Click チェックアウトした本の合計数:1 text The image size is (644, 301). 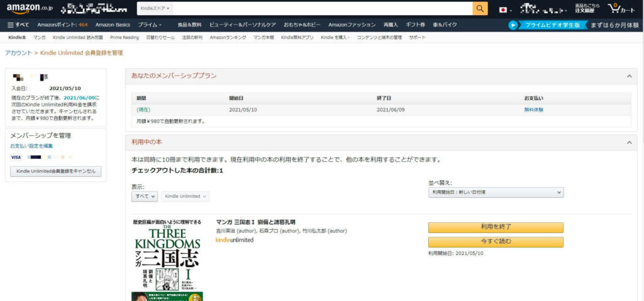tap(177, 171)
